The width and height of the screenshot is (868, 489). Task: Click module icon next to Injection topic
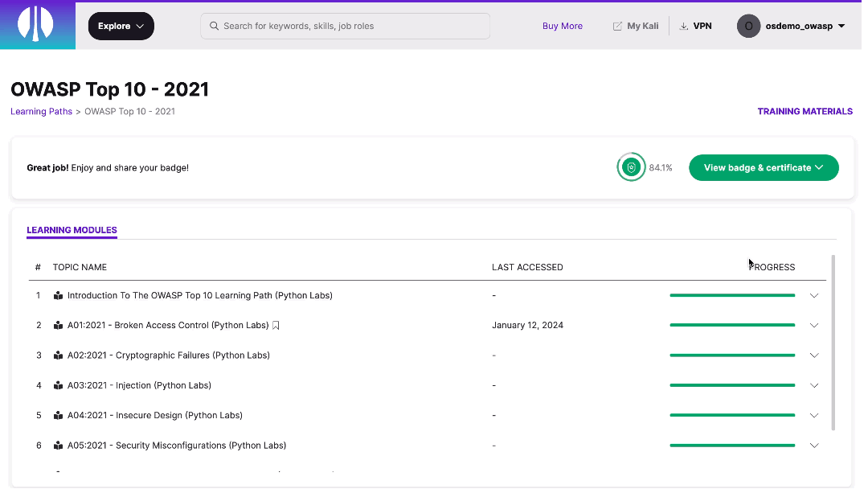click(58, 385)
